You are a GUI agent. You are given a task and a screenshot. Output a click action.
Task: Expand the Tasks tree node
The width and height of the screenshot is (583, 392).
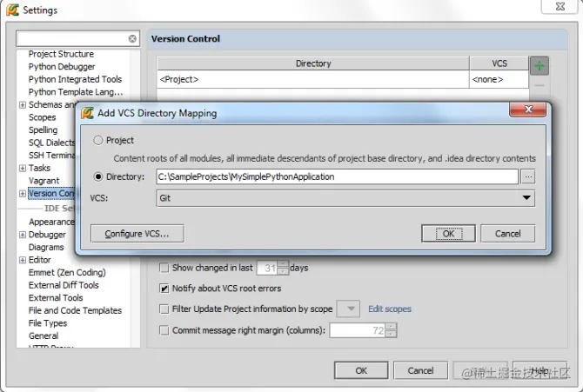pos(23,169)
